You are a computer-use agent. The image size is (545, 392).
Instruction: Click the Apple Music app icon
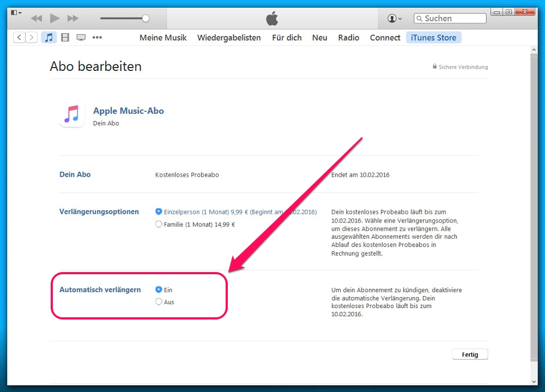pos(72,114)
